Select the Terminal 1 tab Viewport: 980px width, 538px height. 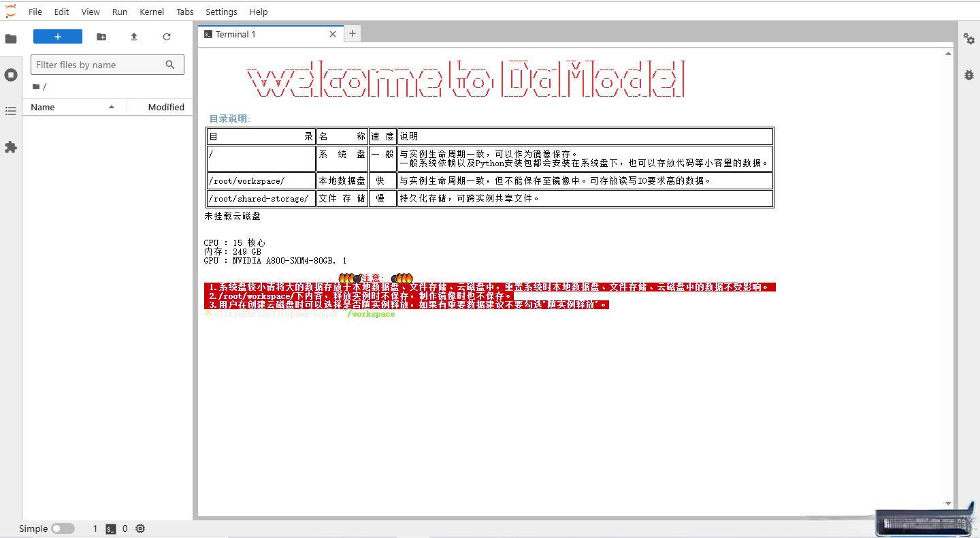click(235, 34)
